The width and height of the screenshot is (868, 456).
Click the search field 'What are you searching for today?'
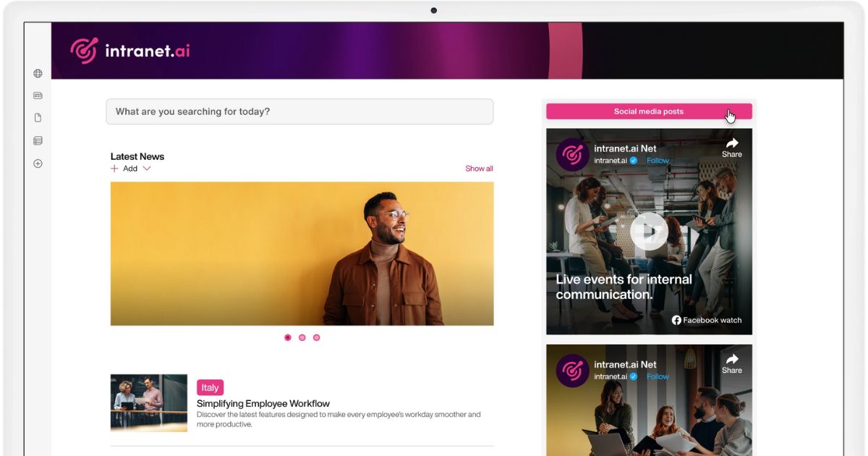coord(299,111)
